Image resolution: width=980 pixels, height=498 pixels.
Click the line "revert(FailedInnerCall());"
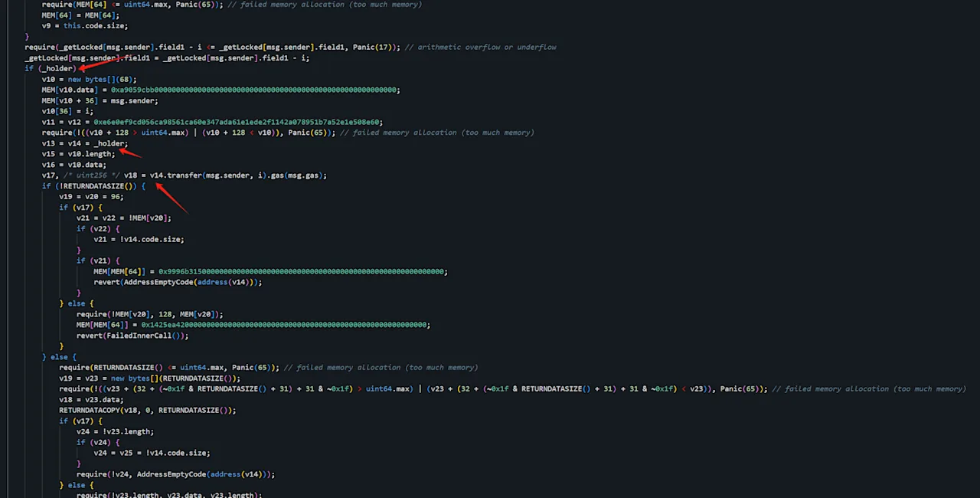click(132, 336)
